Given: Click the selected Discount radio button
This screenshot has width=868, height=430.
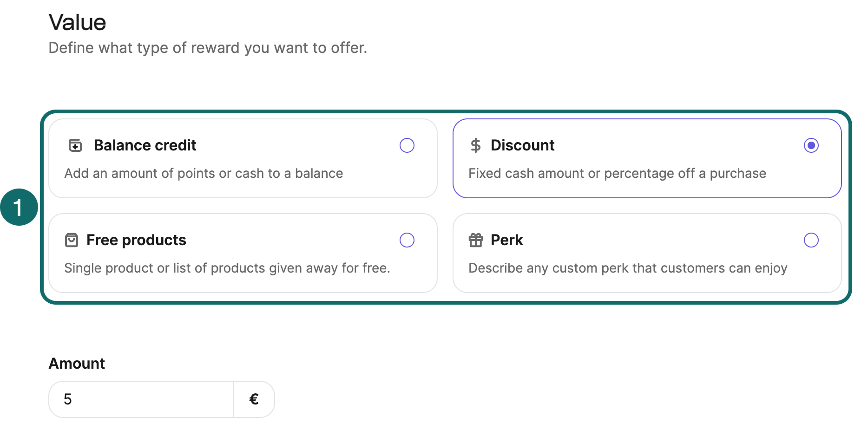Looking at the screenshot, I should pos(811,145).
